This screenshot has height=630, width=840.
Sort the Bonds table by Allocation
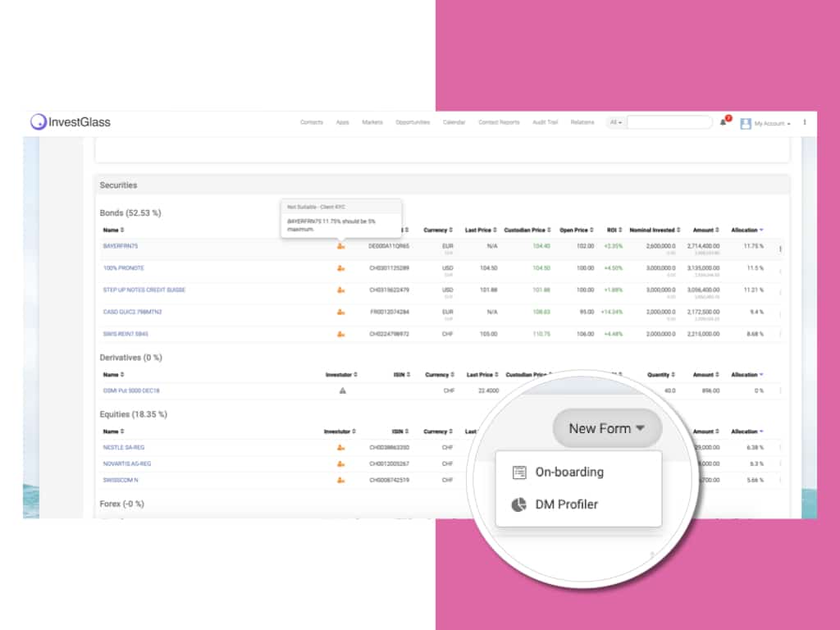(746, 231)
